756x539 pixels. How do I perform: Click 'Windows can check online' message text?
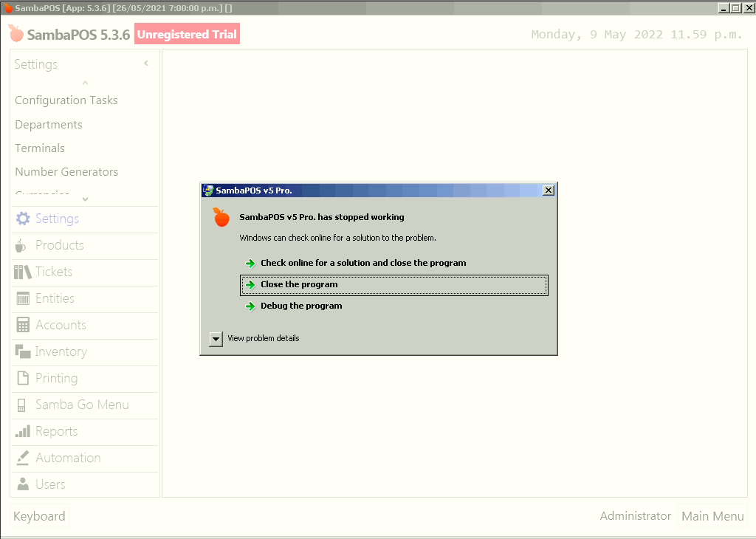click(337, 238)
